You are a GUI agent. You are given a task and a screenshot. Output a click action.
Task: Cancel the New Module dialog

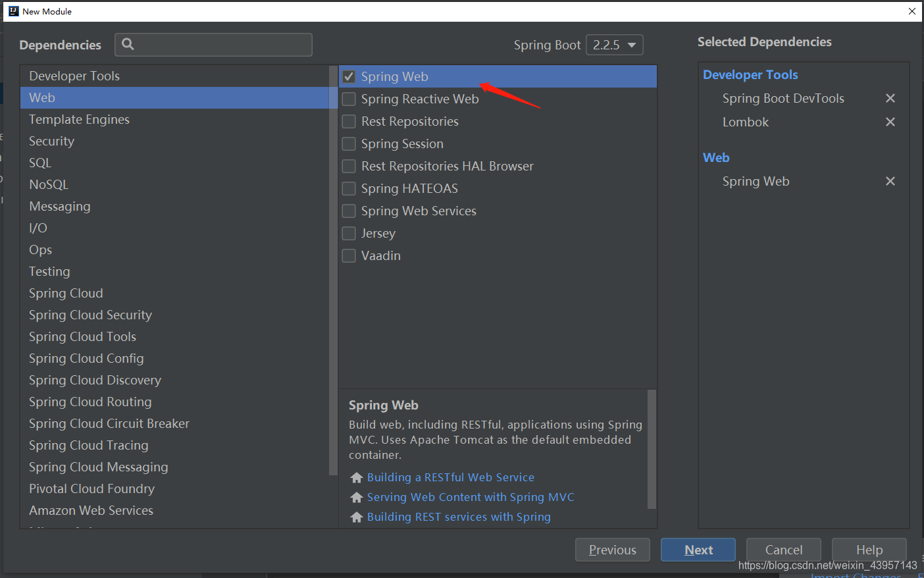pyautogui.click(x=784, y=550)
